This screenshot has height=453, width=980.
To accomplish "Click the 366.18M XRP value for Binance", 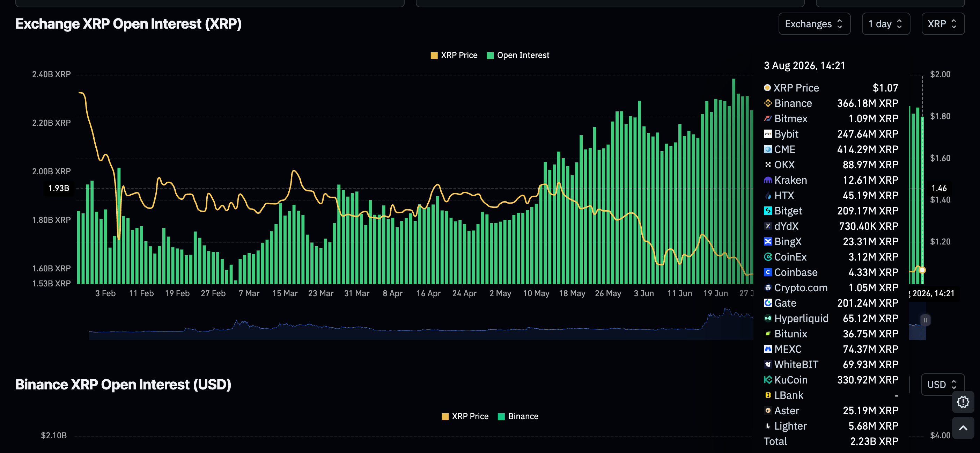I will point(867,103).
